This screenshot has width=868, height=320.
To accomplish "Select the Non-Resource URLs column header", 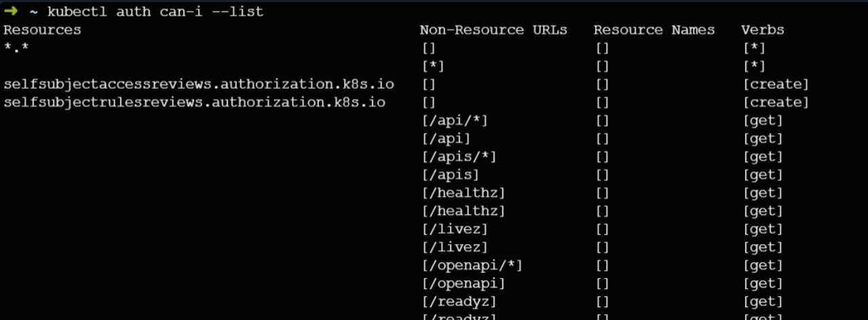I will tap(493, 30).
